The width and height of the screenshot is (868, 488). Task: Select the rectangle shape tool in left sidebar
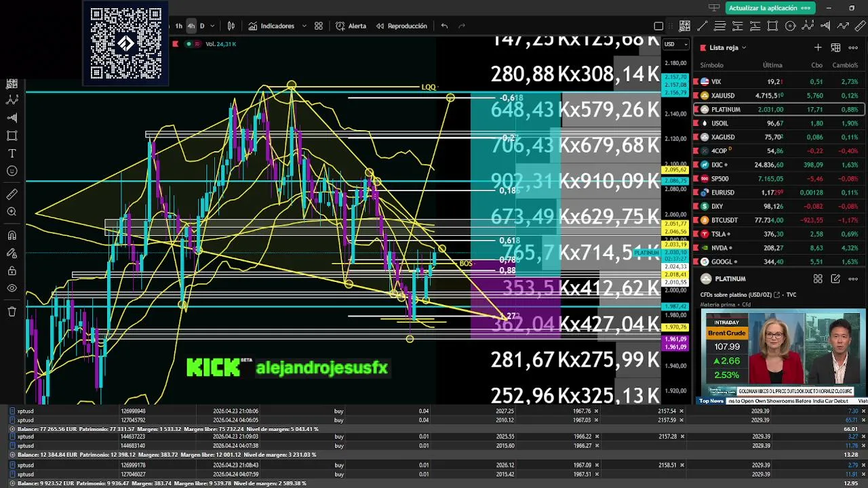[12, 136]
